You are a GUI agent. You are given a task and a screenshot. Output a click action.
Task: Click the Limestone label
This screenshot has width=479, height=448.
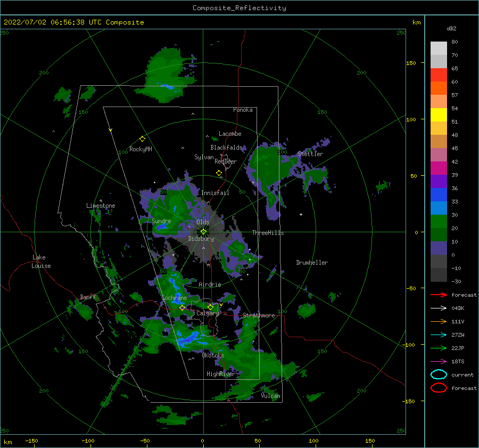(x=101, y=206)
